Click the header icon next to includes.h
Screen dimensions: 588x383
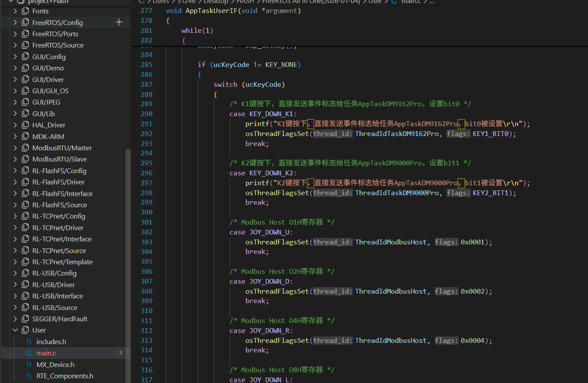click(29, 342)
